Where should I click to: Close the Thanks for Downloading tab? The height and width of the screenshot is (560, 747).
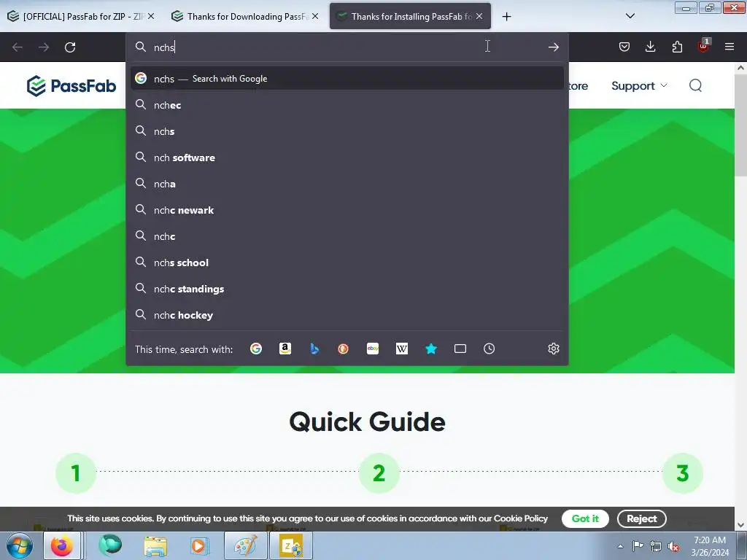tap(315, 16)
